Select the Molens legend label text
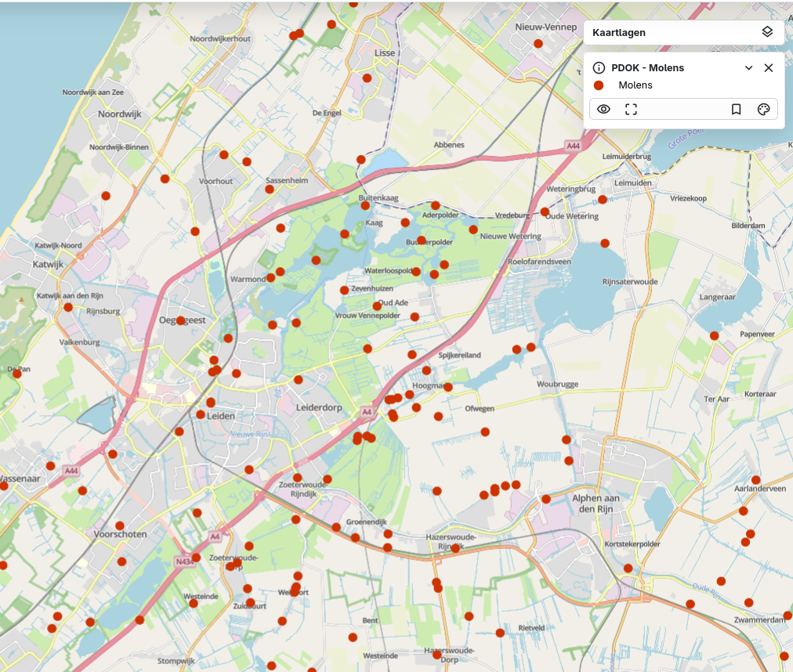The height and width of the screenshot is (672, 793). click(635, 85)
